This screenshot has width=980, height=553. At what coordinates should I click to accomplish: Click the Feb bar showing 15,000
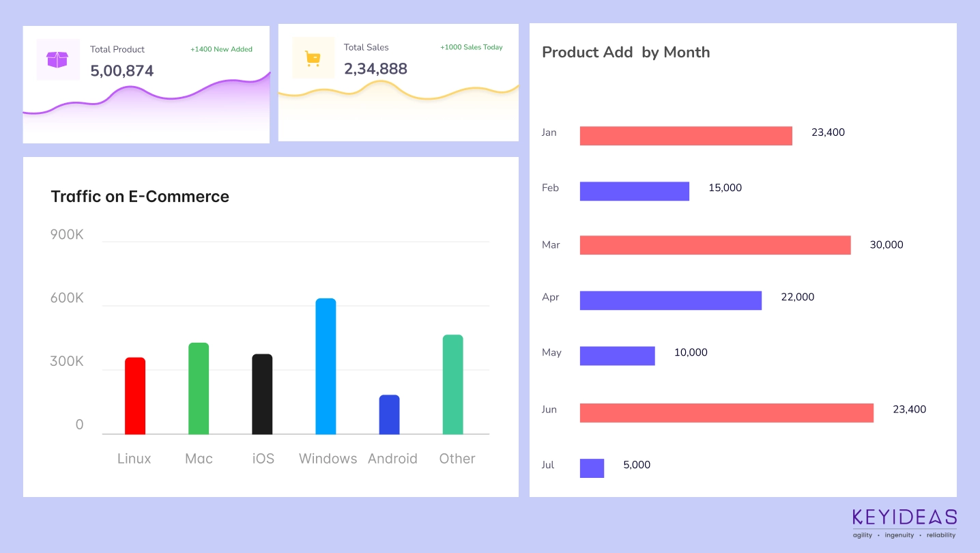tap(634, 191)
